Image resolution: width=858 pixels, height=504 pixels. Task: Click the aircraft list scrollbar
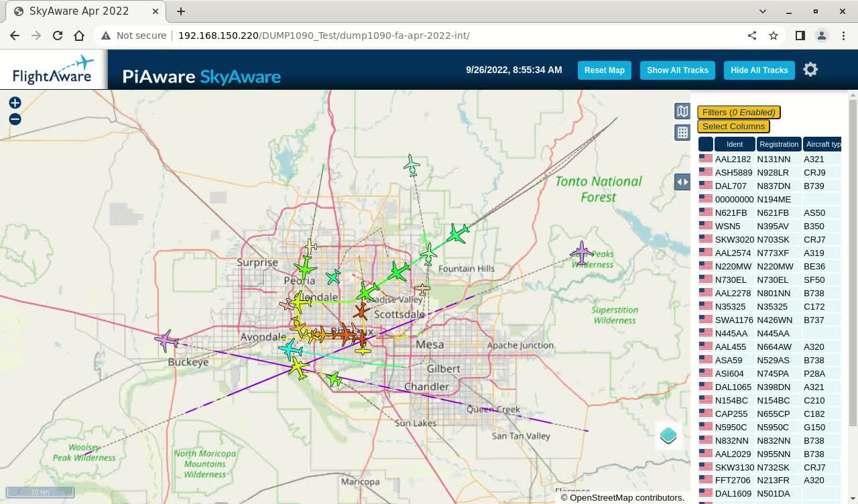coord(853,261)
